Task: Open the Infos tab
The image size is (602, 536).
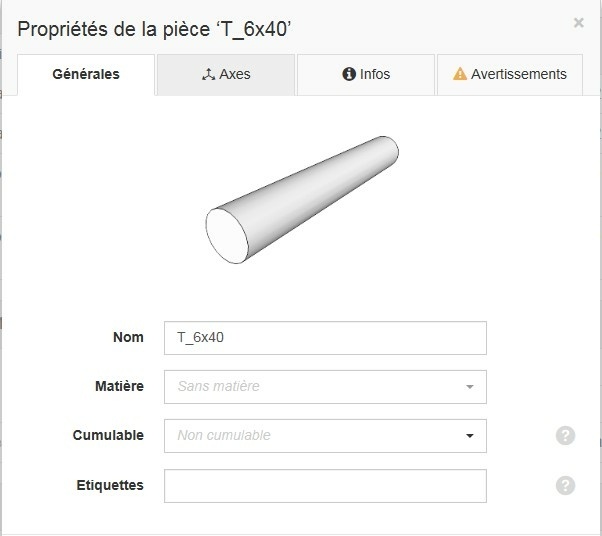Action: pyautogui.click(x=366, y=74)
